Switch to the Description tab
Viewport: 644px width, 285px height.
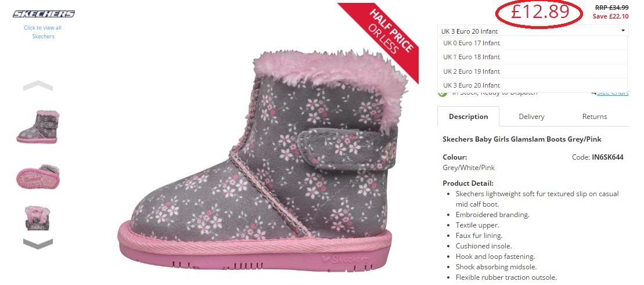468,116
